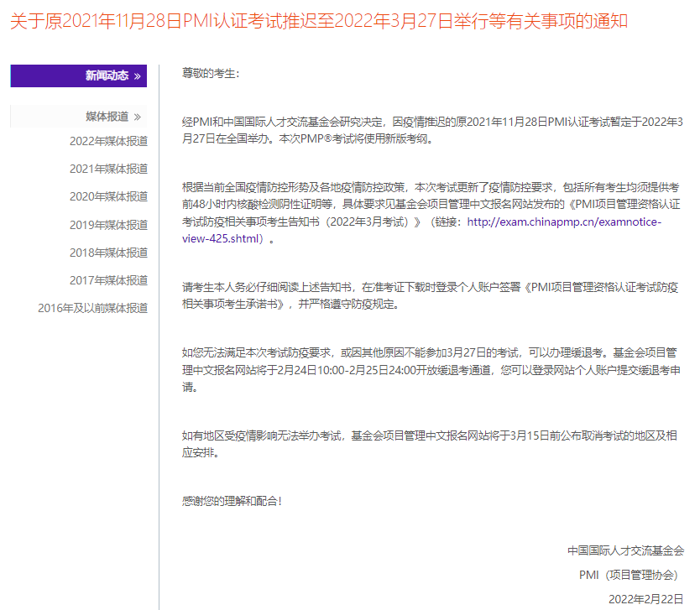This screenshot has height=610, width=700.
Task: Click the red notice title heading
Action: (x=318, y=21)
